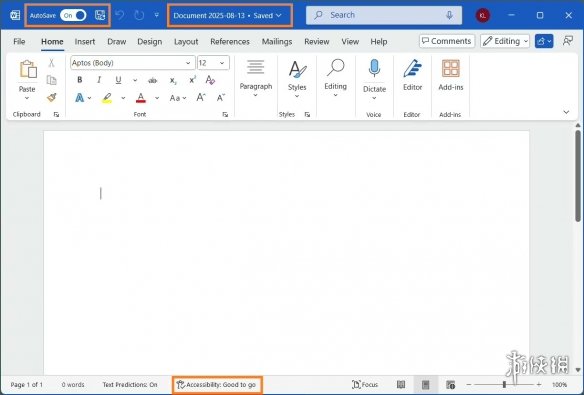Click Accessibility: Good to go status
The width and height of the screenshot is (584, 395).
(217, 385)
